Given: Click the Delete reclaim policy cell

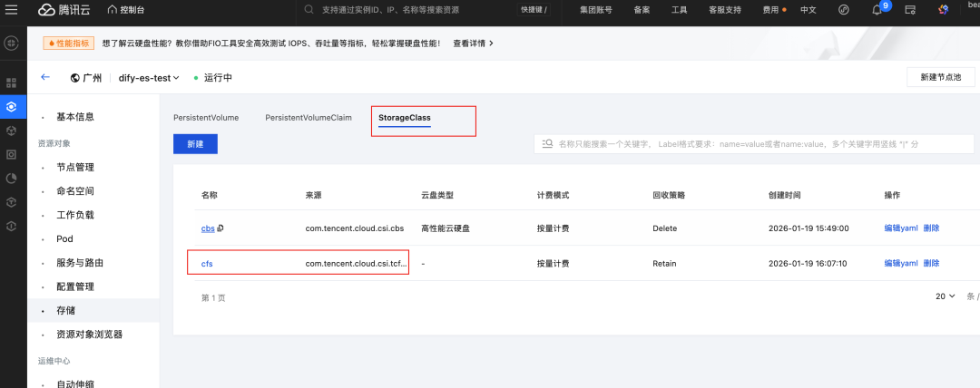Looking at the screenshot, I should 664,228.
